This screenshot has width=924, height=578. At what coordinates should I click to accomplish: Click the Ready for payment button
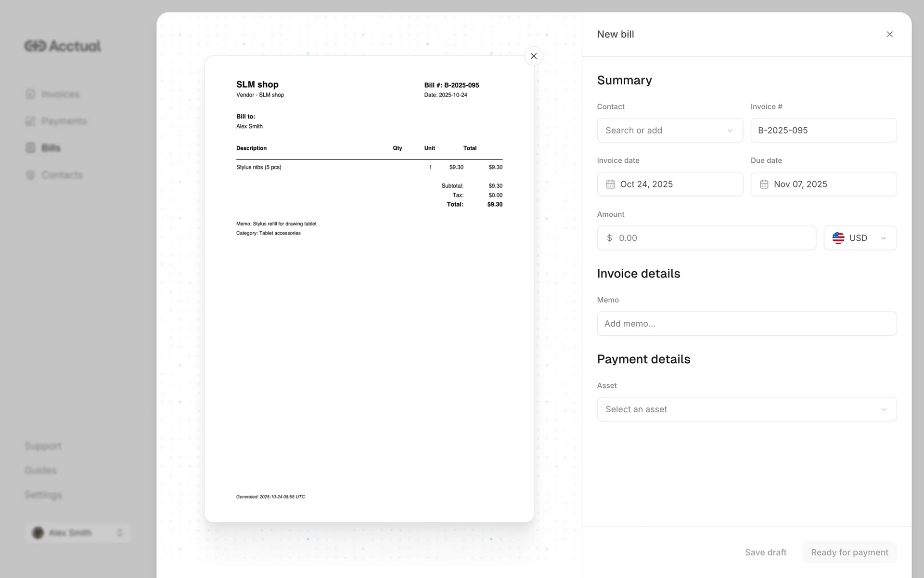(849, 552)
